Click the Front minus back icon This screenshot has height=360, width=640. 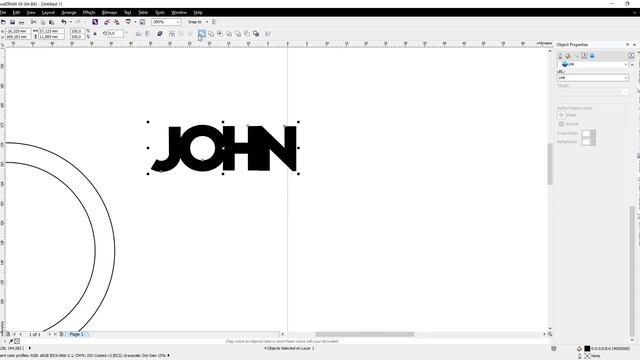click(238, 34)
